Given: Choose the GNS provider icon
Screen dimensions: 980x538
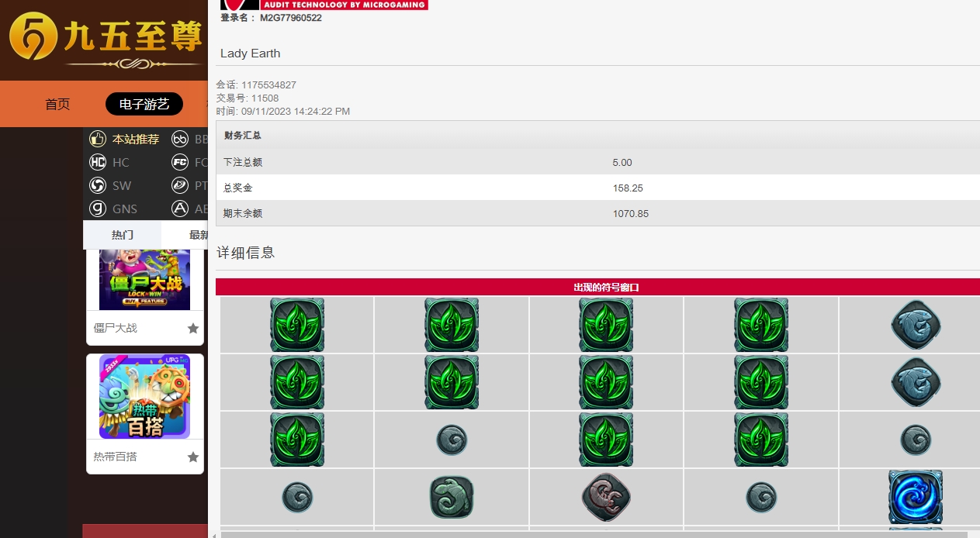Looking at the screenshot, I should tap(98, 209).
